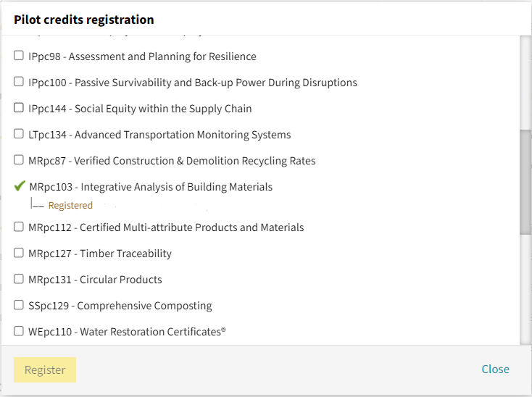Click the vertical scrollbar thumb
Screen dimensions: 532x397
click(x=525, y=182)
